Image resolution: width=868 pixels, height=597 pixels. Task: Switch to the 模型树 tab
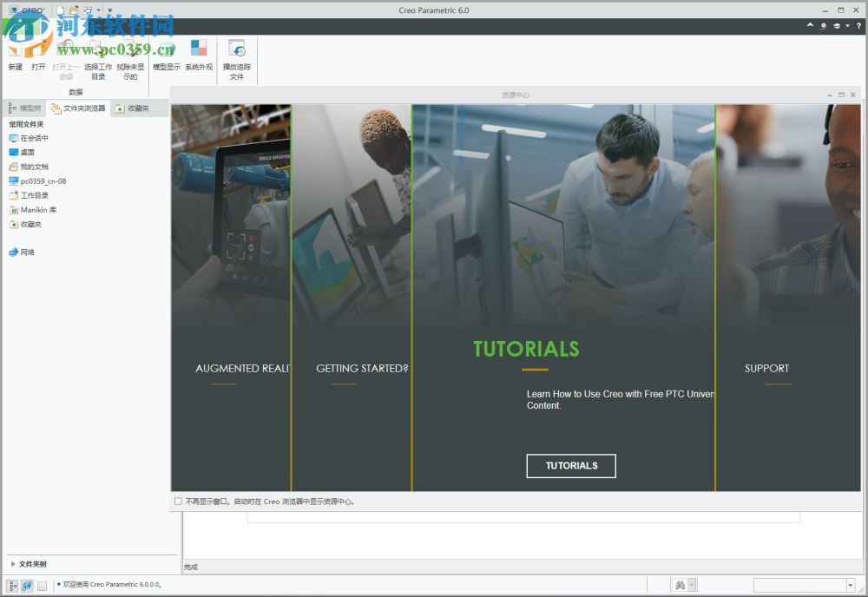point(26,108)
